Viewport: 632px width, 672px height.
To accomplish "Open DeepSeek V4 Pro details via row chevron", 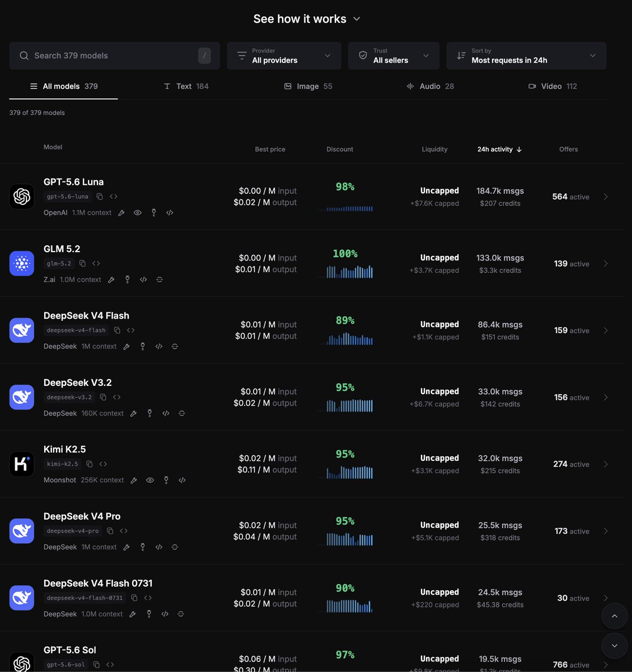I will [606, 531].
